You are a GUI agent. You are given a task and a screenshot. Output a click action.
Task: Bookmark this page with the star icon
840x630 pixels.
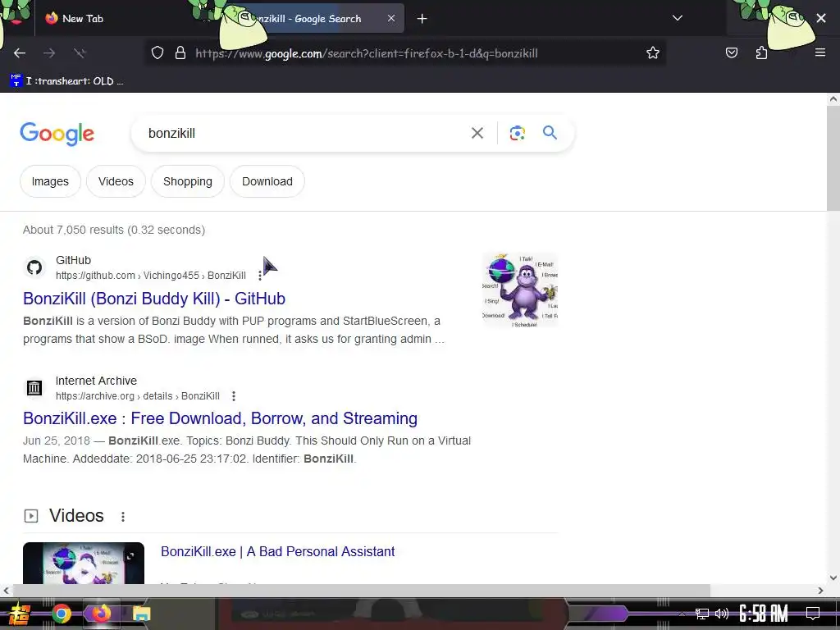[652, 53]
